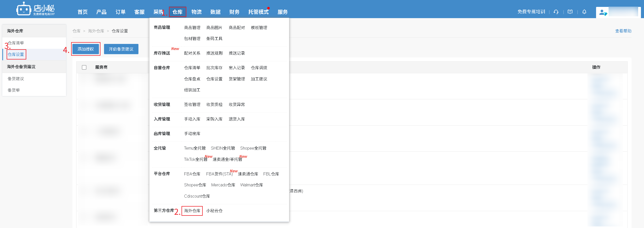Select 仓库设置 in left sidebar
The height and width of the screenshot is (228, 644).
(x=16, y=54)
